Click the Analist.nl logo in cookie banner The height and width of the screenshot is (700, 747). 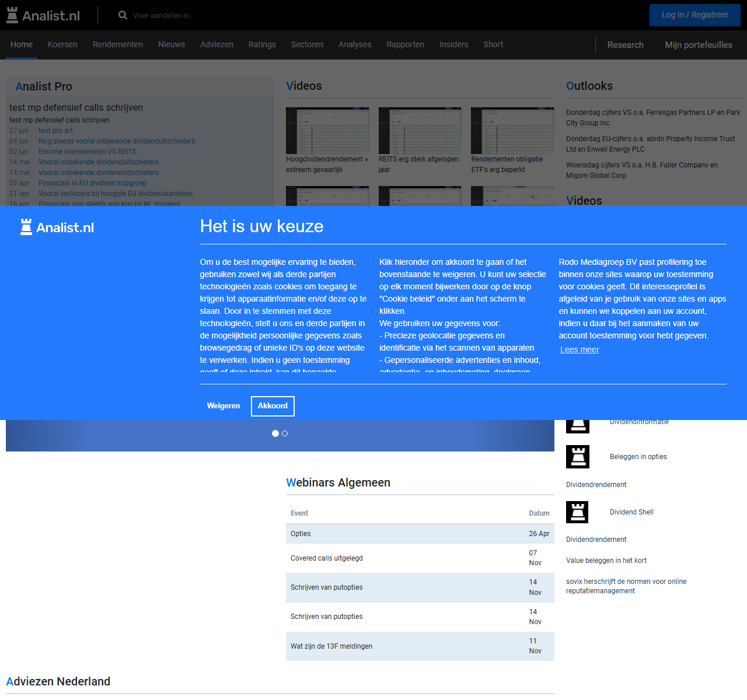[x=57, y=228]
